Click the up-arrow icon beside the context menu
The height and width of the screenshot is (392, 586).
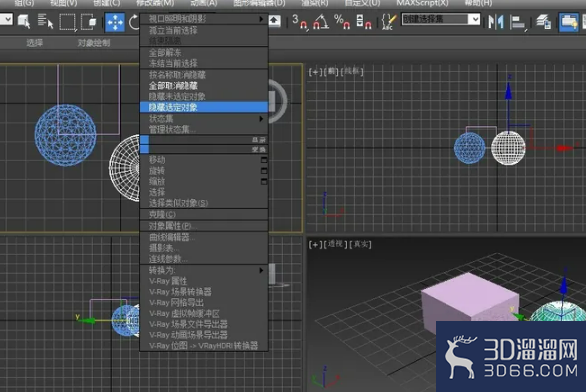pyautogui.click(x=274, y=21)
